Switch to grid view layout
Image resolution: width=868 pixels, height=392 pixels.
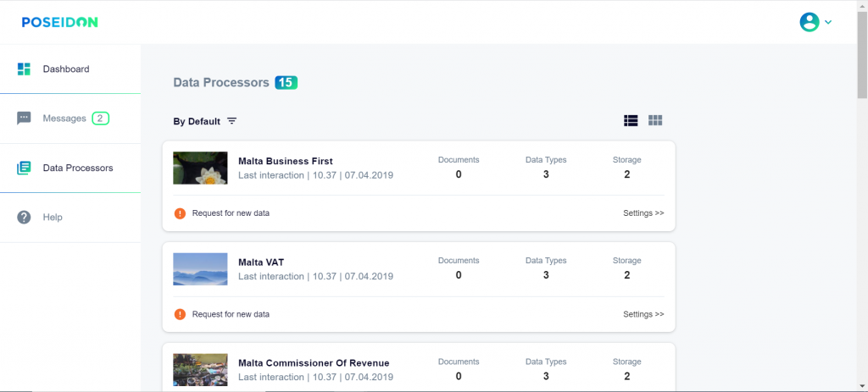point(655,120)
